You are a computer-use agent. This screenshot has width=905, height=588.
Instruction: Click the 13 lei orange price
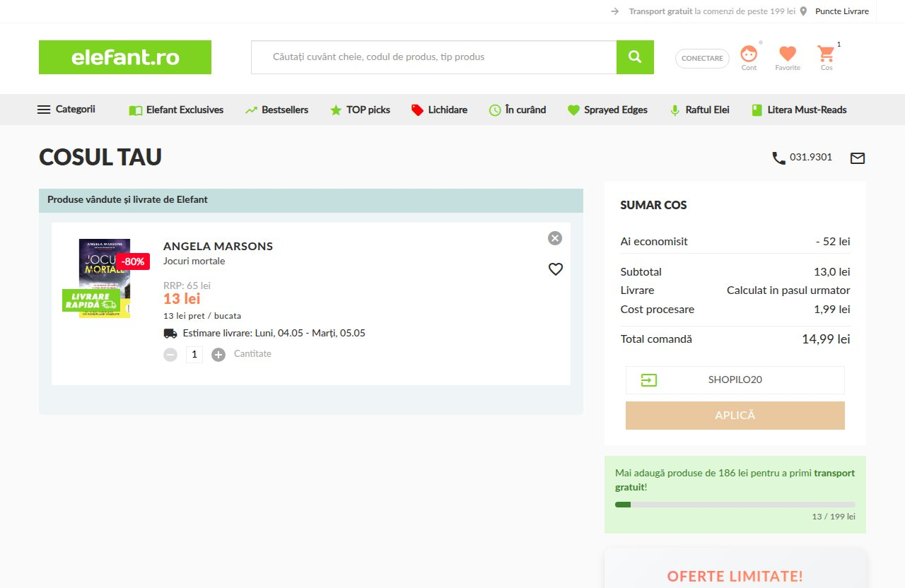click(182, 299)
